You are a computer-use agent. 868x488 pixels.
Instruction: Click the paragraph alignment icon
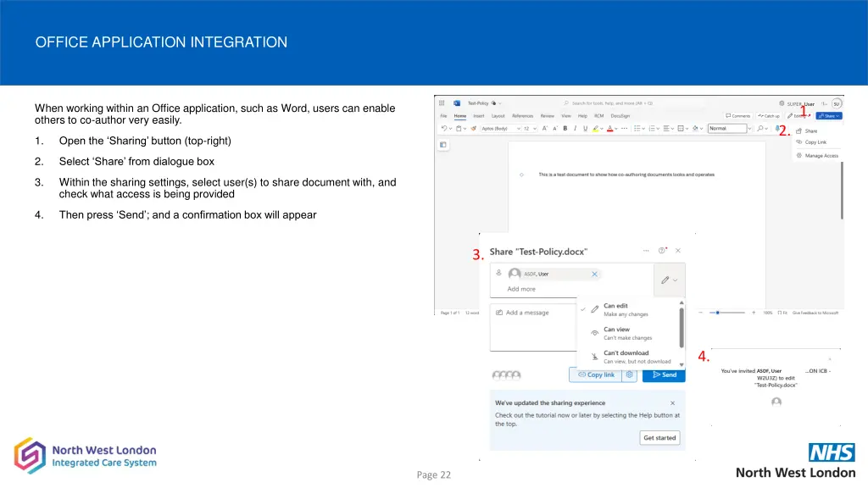tap(666, 129)
